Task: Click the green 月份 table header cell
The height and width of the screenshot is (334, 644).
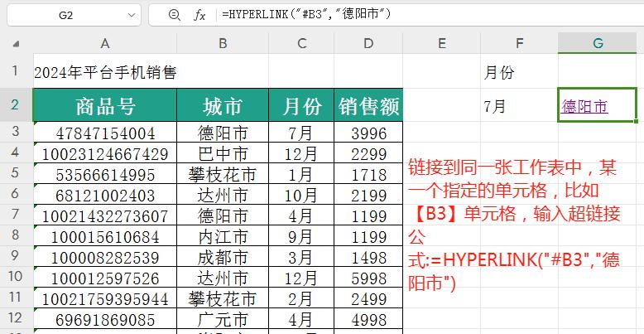Action: (301, 105)
